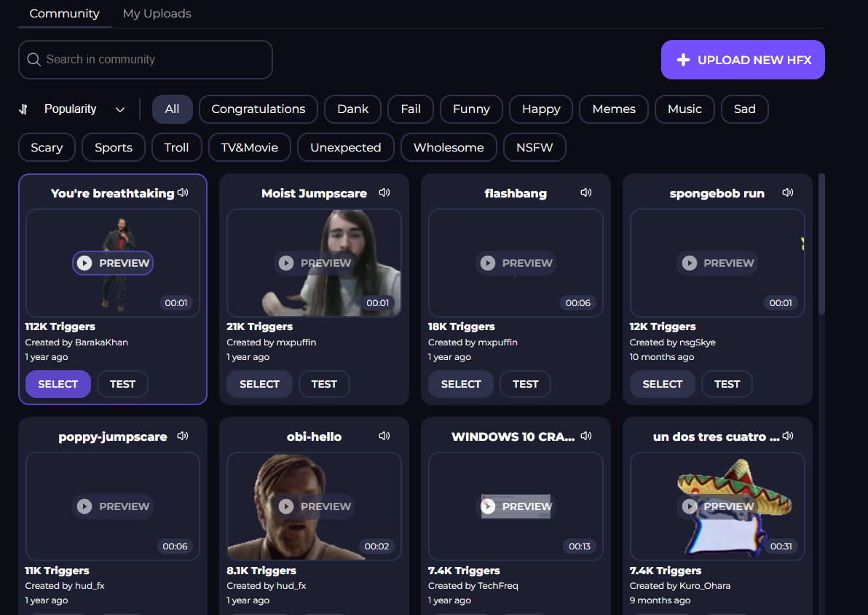Toggle the Funny category filter
The height and width of the screenshot is (615, 868).
coord(470,109)
